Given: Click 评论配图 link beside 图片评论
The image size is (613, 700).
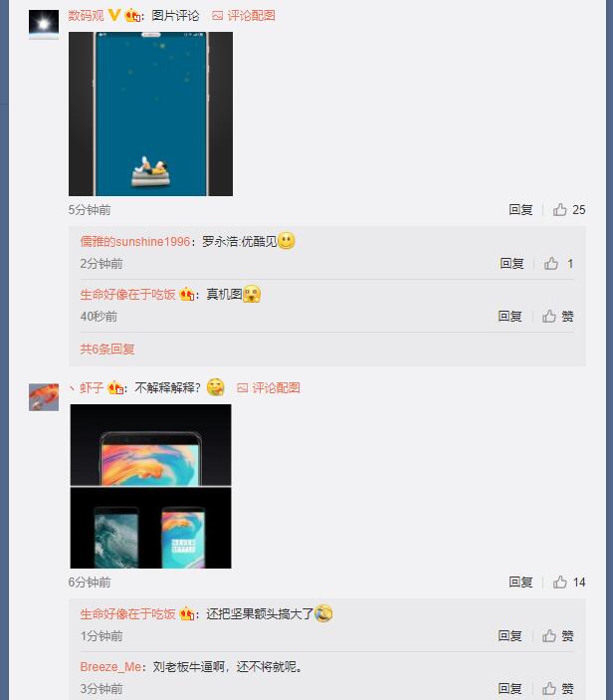Looking at the screenshot, I should pyautogui.click(x=244, y=16).
